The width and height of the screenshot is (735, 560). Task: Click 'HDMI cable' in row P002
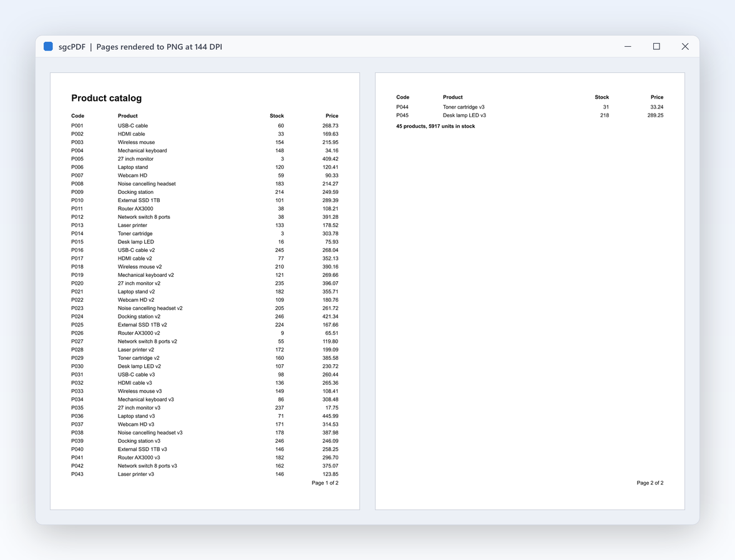click(x=131, y=134)
